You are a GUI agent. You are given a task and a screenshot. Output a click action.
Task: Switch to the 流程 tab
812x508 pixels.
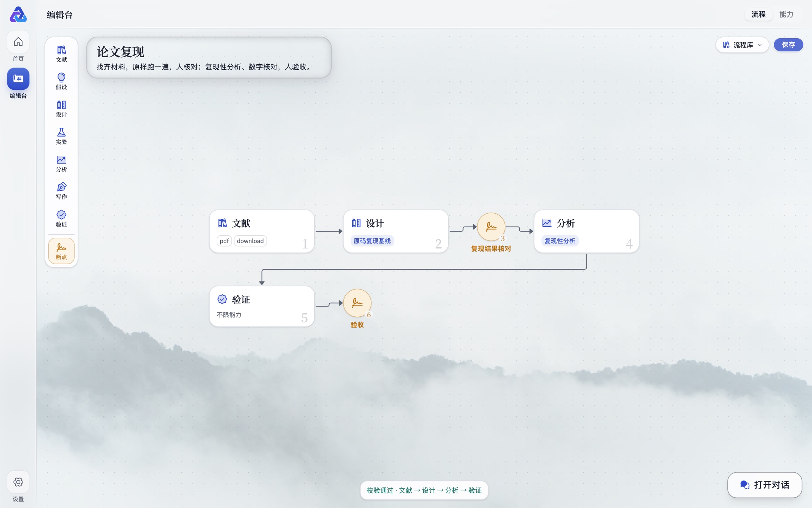pyautogui.click(x=759, y=14)
